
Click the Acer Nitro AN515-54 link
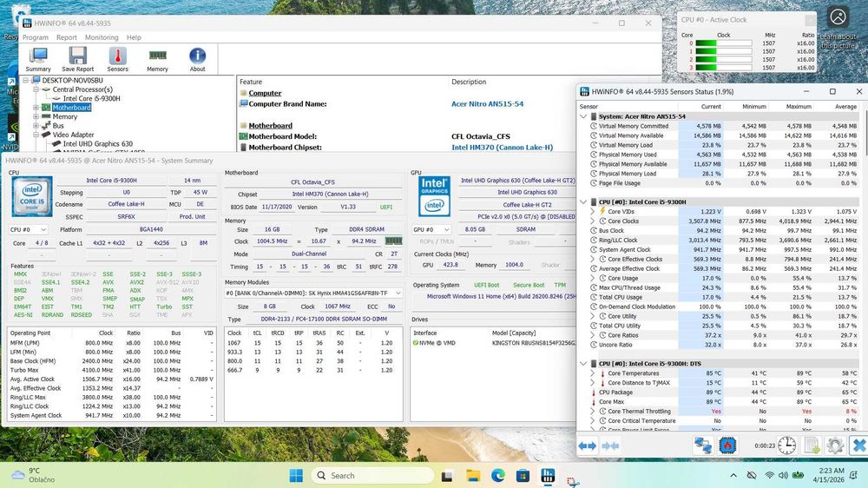487,103
